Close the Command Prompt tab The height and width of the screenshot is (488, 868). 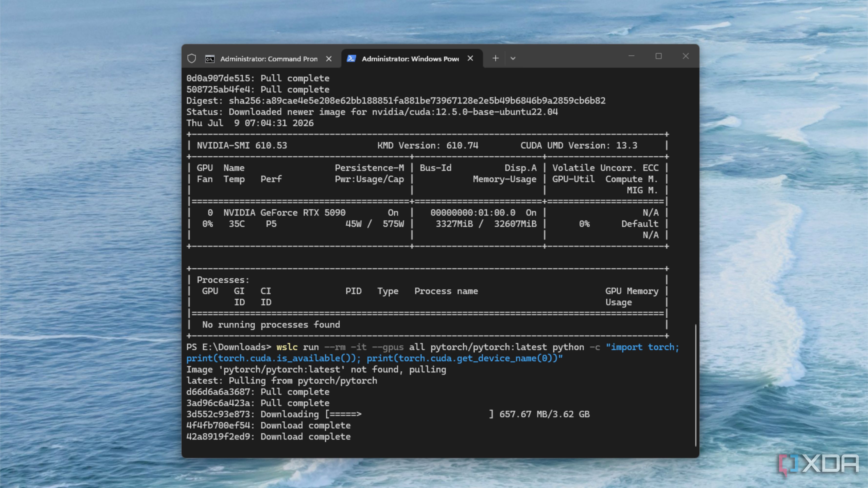[329, 59]
